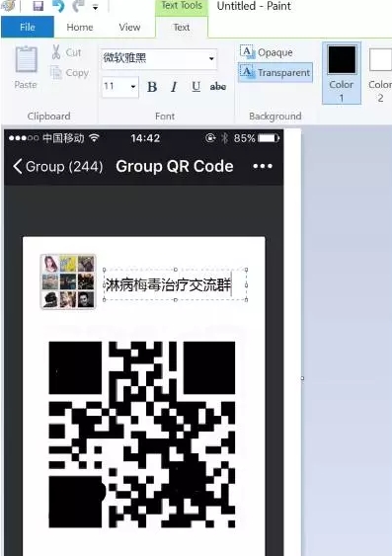Select the Text ribbon tab
The height and width of the screenshot is (556, 392).
pos(182,28)
